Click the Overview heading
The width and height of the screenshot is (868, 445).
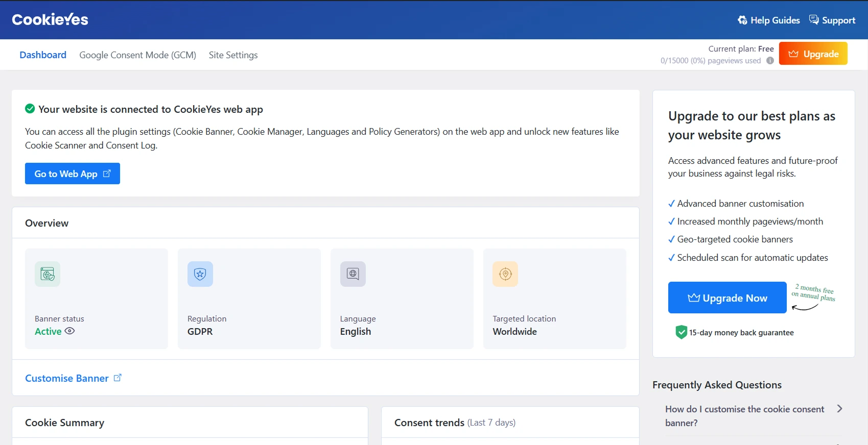click(x=46, y=223)
